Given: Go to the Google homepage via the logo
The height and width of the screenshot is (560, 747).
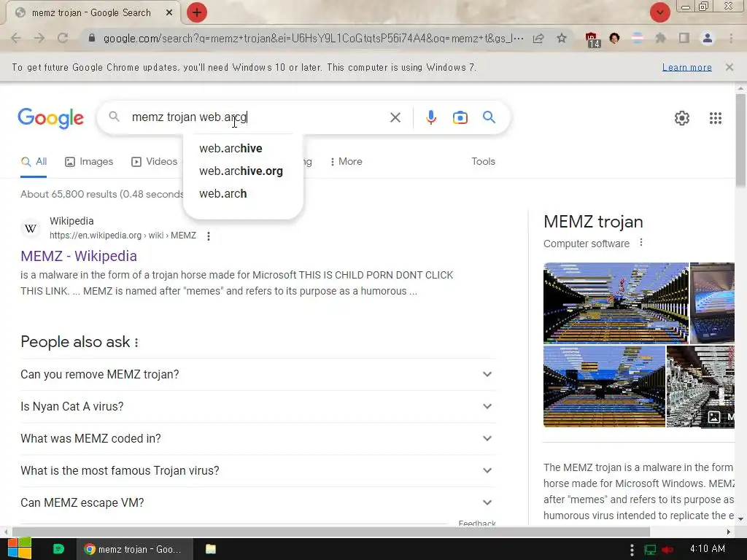Looking at the screenshot, I should [x=50, y=117].
